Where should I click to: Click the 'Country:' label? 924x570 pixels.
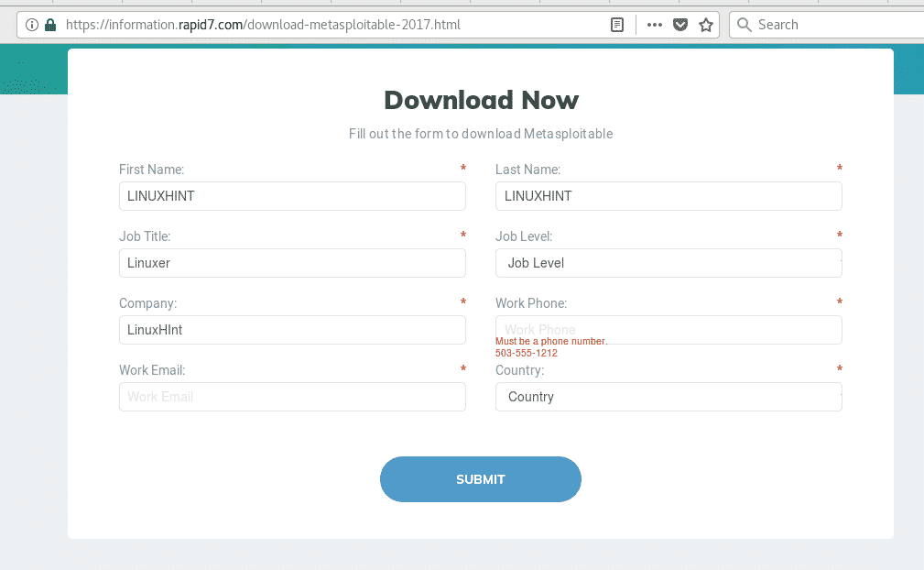(x=519, y=370)
